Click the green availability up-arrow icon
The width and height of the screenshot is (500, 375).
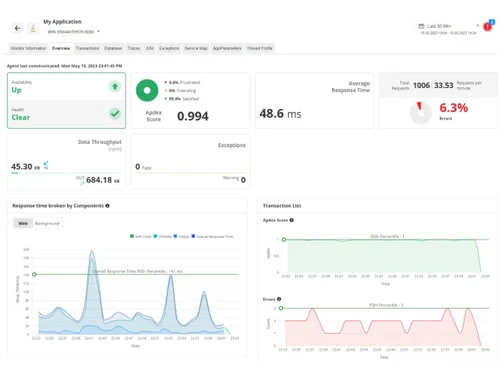point(115,87)
